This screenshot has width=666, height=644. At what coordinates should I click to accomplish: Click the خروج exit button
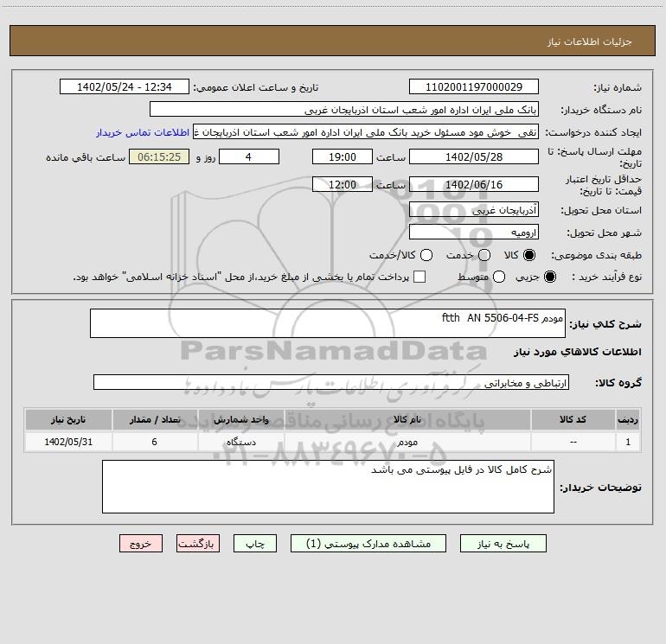tap(141, 544)
